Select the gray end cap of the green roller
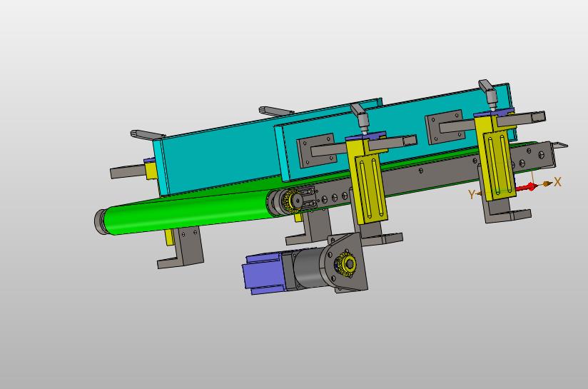Viewport: 588px width, 389px height. click(99, 222)
